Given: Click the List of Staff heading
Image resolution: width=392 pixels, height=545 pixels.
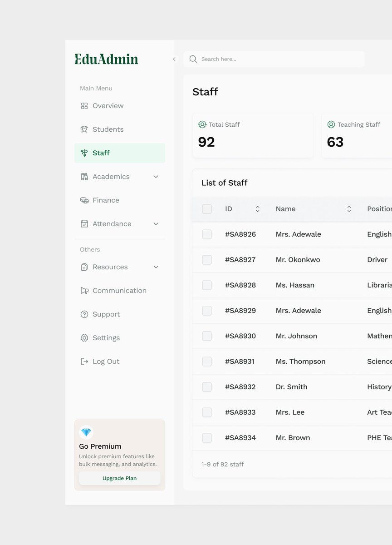Looking at the screenshot, I should 225,183.
